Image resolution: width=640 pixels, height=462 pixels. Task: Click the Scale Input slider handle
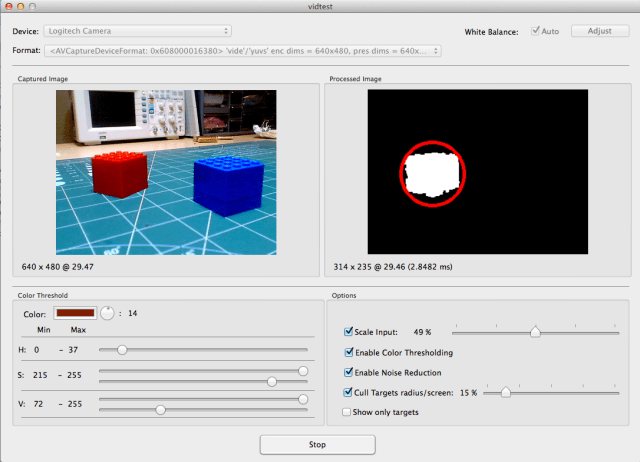point(536,332)
